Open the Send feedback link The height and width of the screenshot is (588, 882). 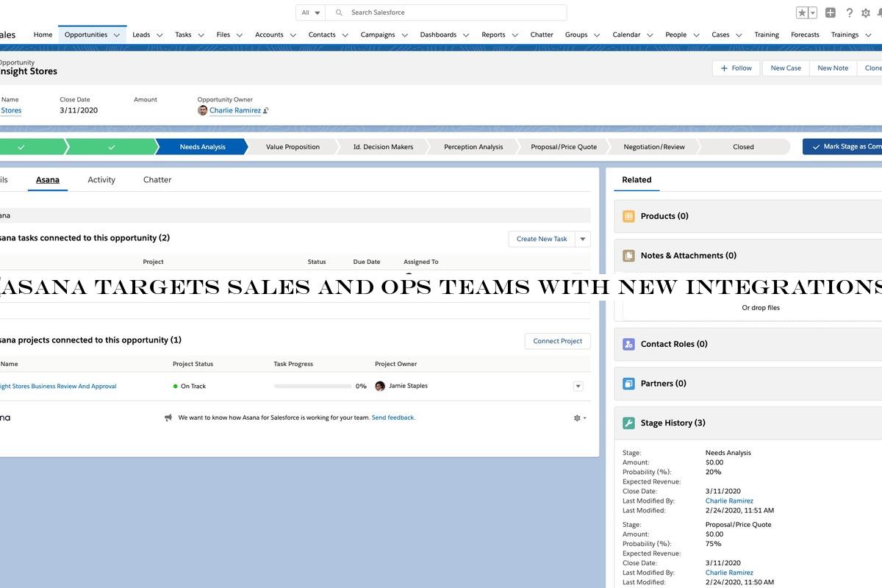[x=393, y=417]
